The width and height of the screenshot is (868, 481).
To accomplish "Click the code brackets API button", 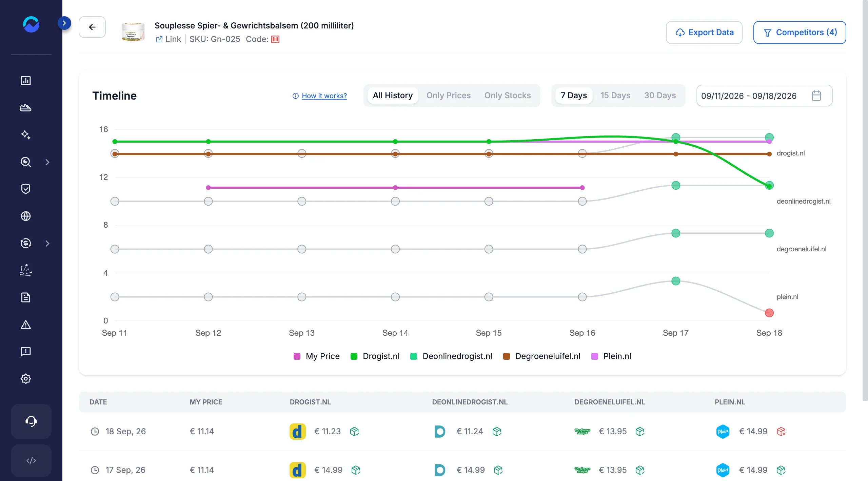I will tap(31, 461).
